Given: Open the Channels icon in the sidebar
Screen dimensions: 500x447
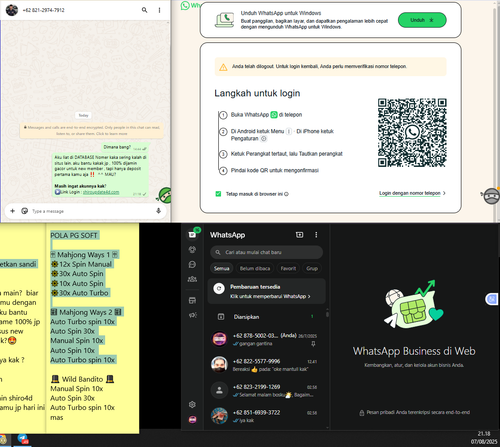Looking at the screenshot, I should click(x=192, y=264).
